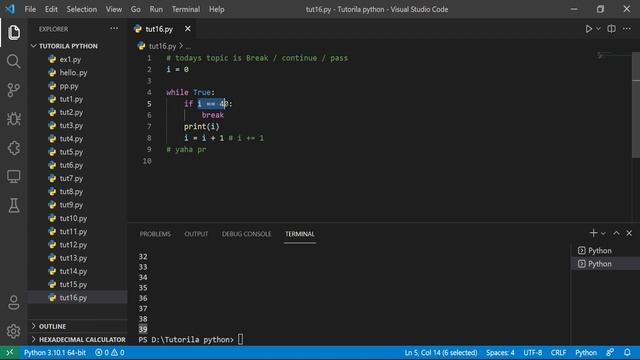Open the Testing flask icon
Image resolution: width=640 pixels, height=360 pixels.
click(x=13, y=205)
